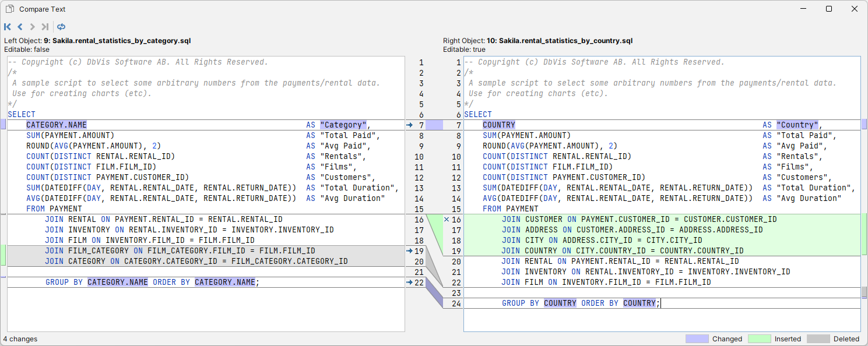
Task: Click the "Country" alias in right pane
Action: click(797, 125)
